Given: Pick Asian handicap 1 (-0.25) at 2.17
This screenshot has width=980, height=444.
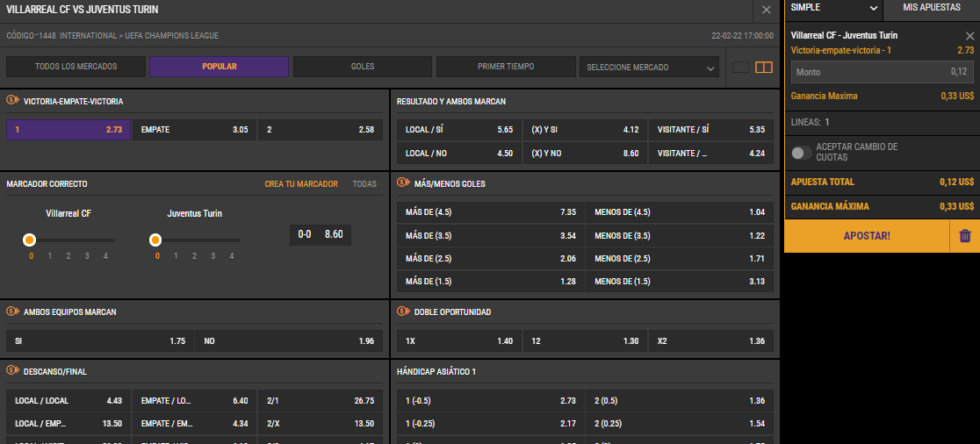Looking at the screenshot, I should click(491, 424).
